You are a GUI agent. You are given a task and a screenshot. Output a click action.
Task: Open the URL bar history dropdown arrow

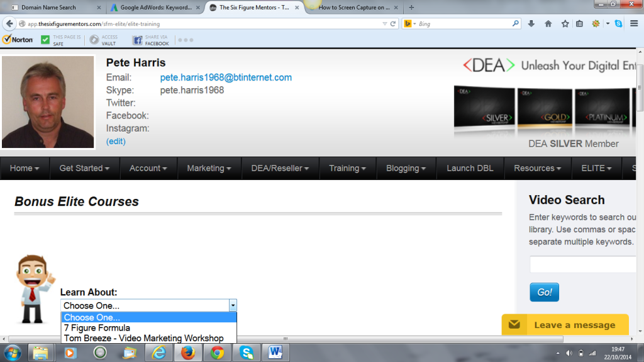384,24
